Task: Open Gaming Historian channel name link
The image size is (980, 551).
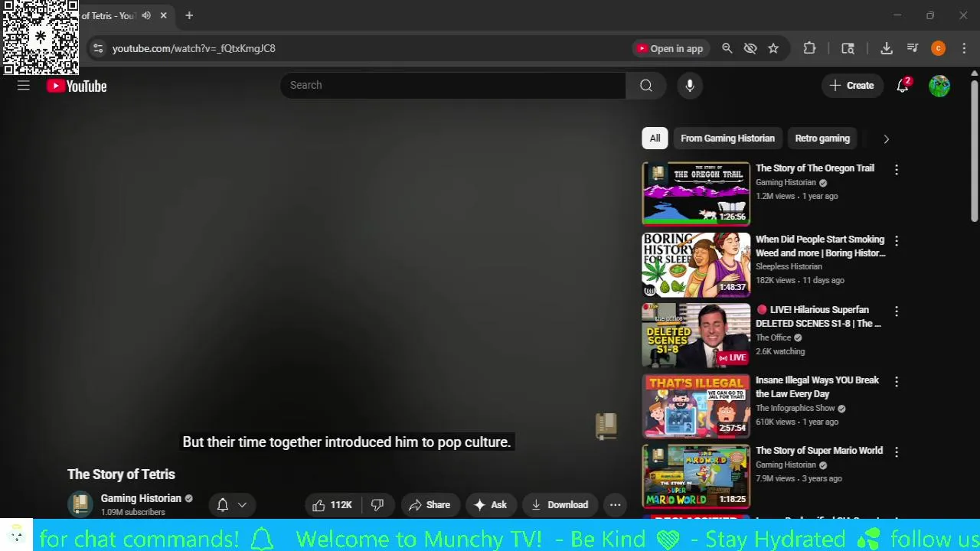Action: click(141, 498)
